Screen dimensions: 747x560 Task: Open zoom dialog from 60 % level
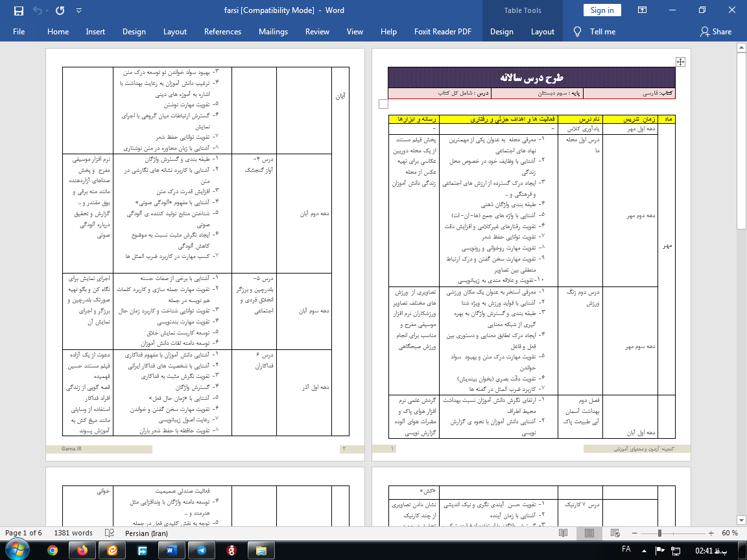click(729, 533)
